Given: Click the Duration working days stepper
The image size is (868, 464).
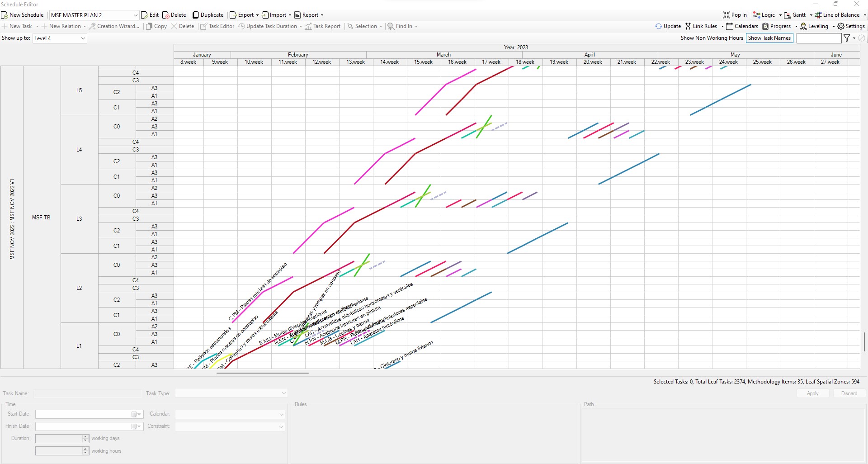Looking at the screenshot, I should pos(85,439).
